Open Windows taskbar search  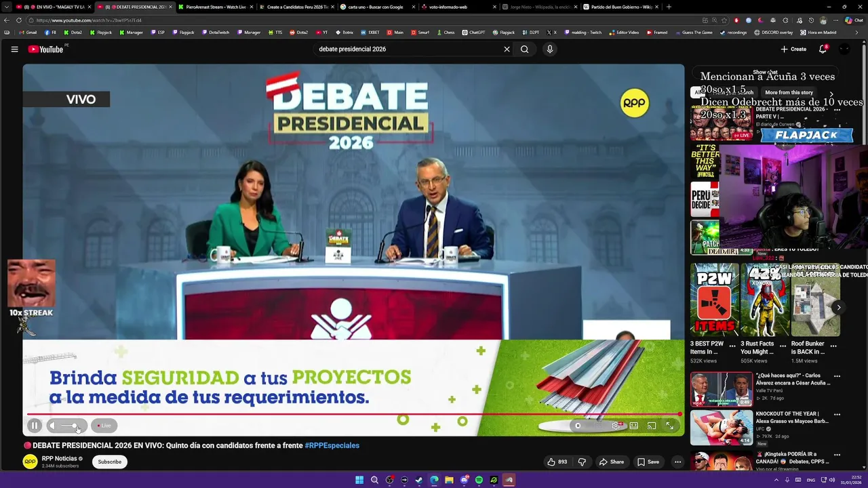(374, 480)
